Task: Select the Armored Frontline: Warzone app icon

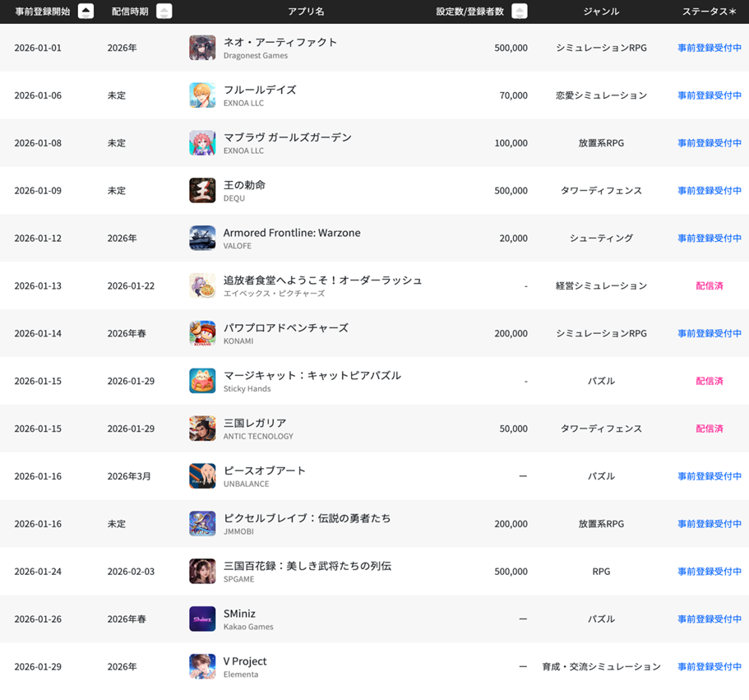Action: 202,239
